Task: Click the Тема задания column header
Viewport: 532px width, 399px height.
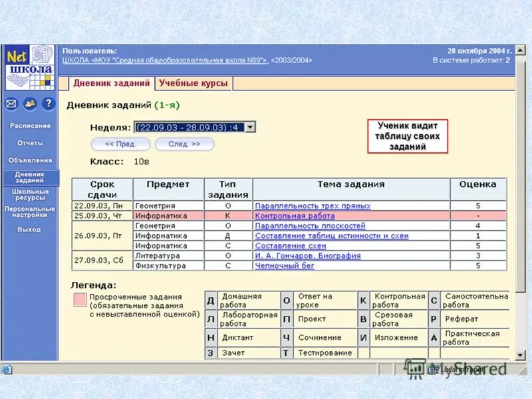Action: pos(351,190)
